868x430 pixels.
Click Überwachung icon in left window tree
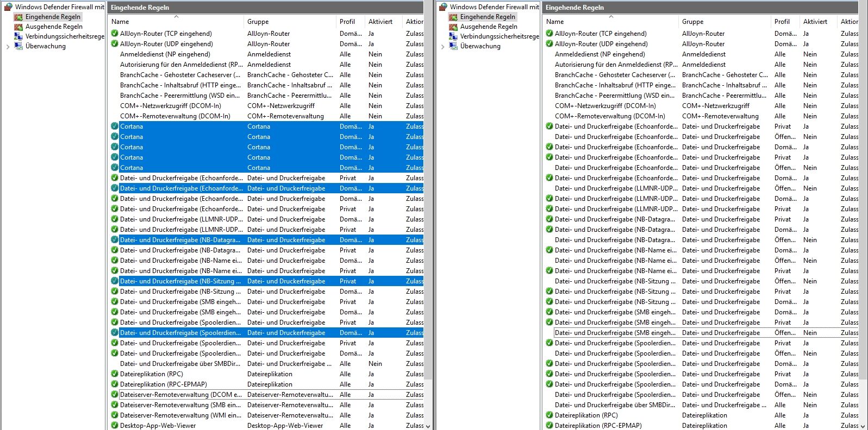click(18, 46)
